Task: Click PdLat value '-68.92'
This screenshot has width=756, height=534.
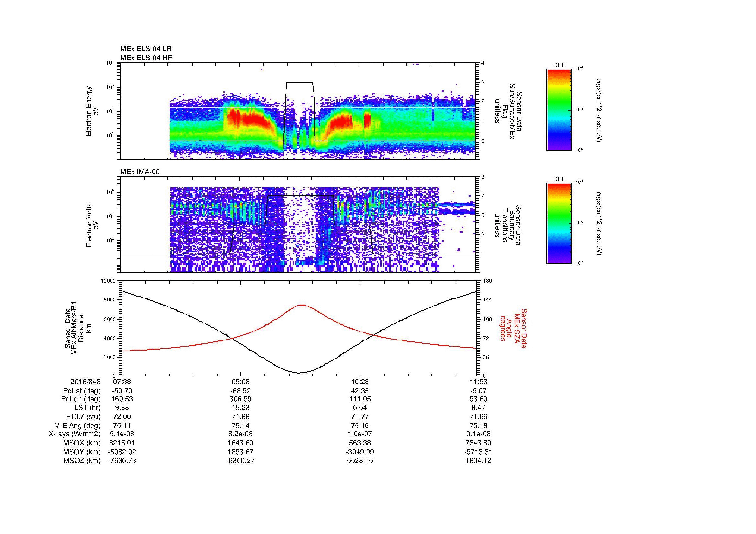Action: coord(241,391)
